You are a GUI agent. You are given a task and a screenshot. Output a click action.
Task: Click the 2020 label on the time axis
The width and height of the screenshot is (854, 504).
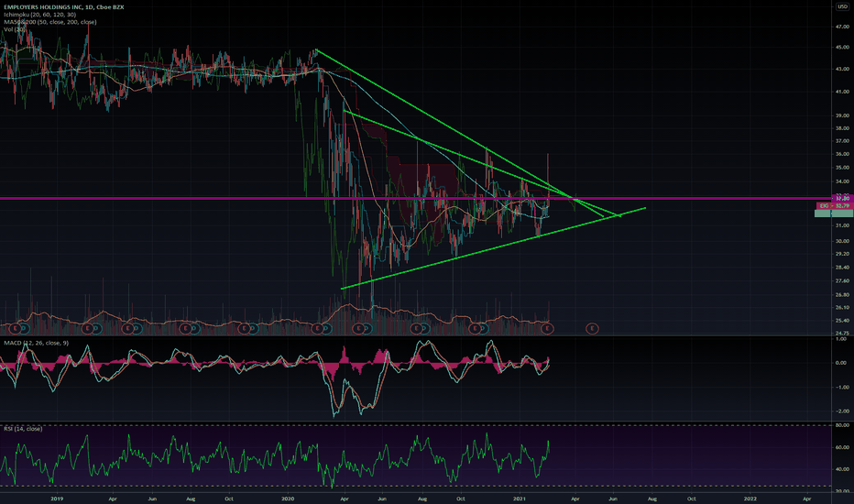[288, 499]
